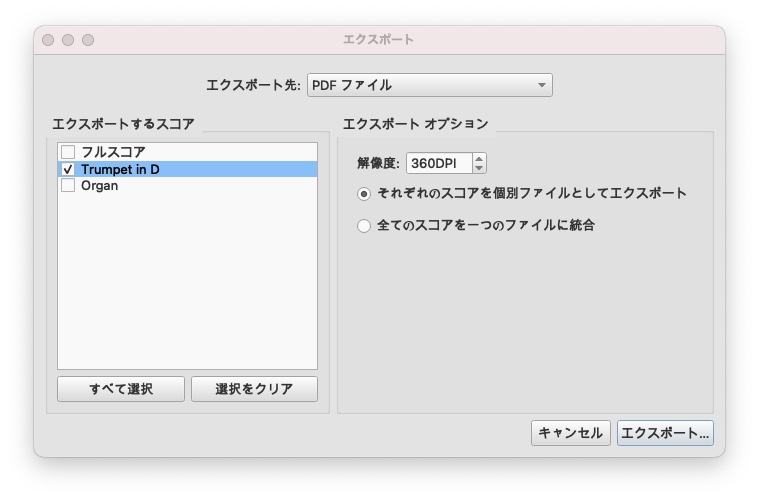Enable the フルスコア checkbox
Screen dimensions: 759x499
coord(68,152)
